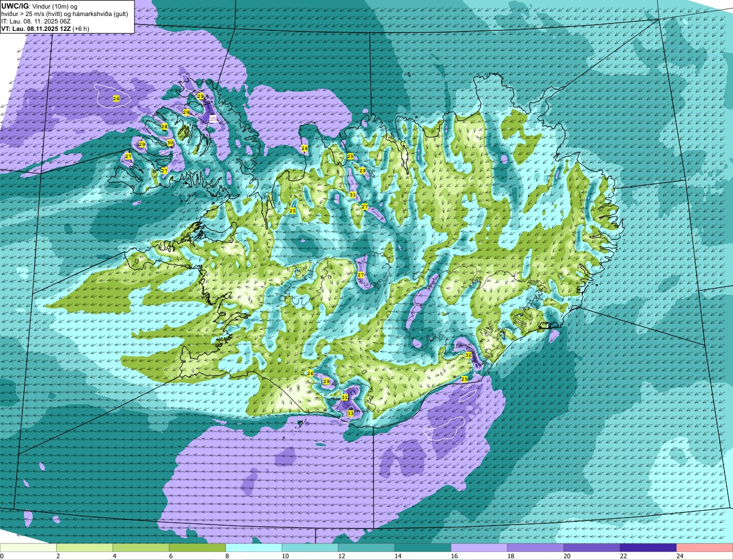
Task: Click the 31 label beside the 33 label
Action: [345, 397]
